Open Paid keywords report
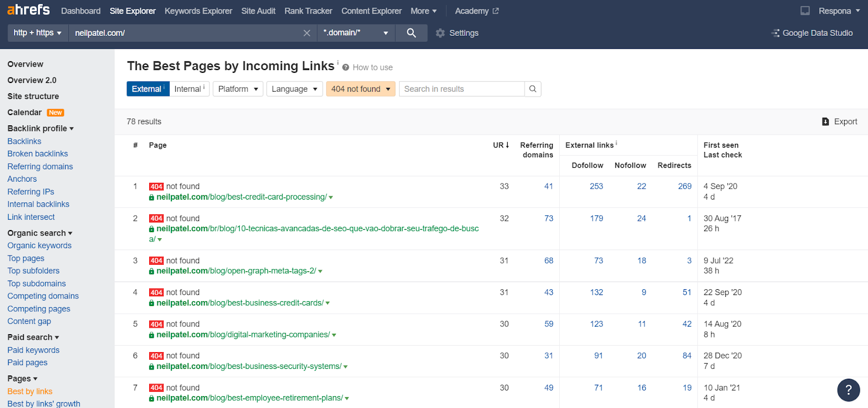 (x=34, y=350)
